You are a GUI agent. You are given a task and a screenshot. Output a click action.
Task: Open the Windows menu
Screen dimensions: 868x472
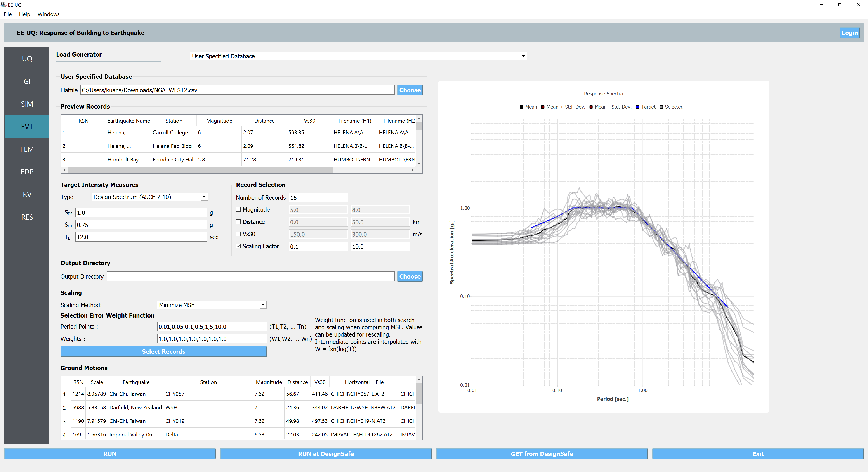tap(49, 14)
